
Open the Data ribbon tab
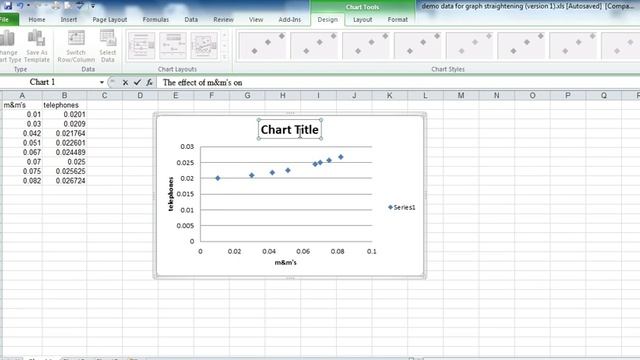point(191,20)
